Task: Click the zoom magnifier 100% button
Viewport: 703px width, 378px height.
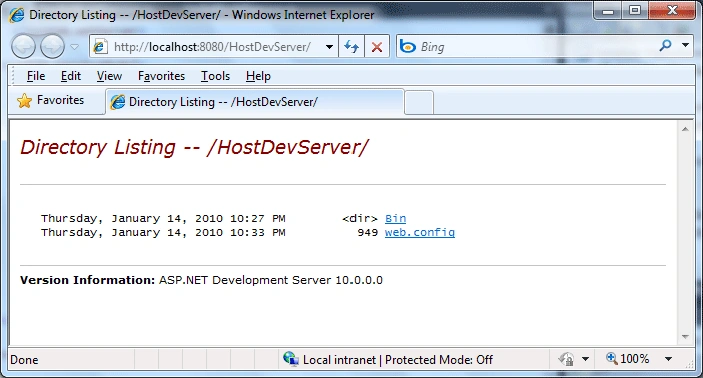Action: pos(628,359)
